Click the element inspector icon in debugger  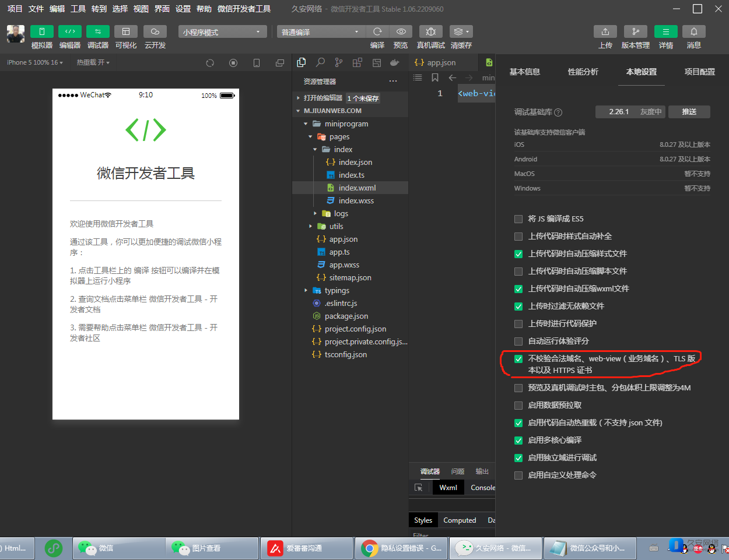[x=418, y=488]
